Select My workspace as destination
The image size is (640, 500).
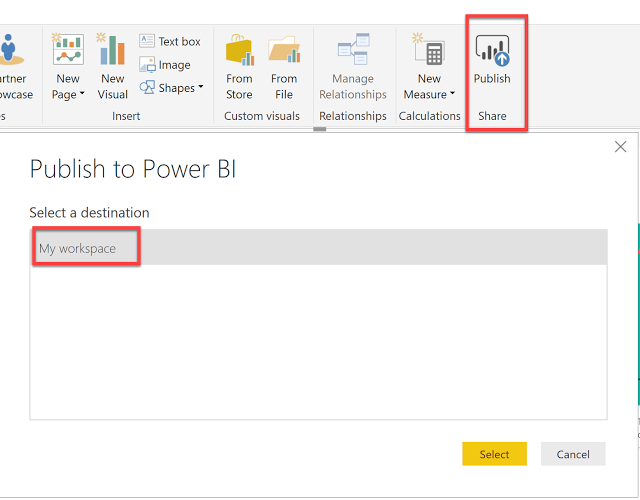(319, 247)
